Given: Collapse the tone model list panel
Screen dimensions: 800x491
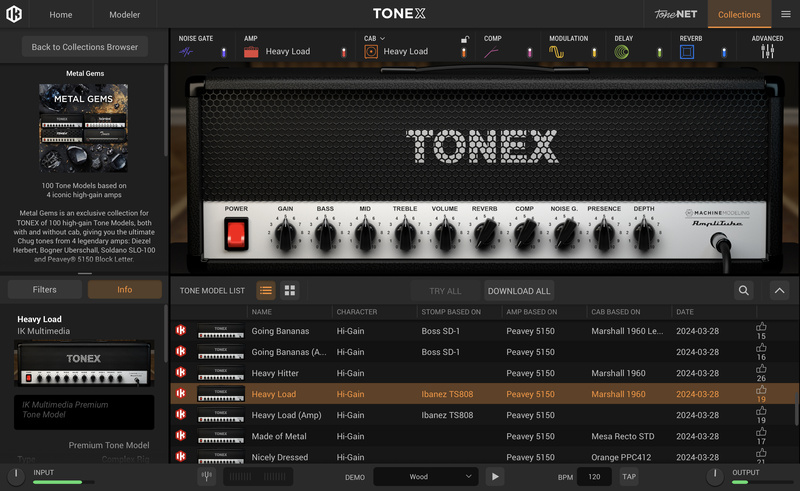Looking at the screenshot, I should (779, 290).
